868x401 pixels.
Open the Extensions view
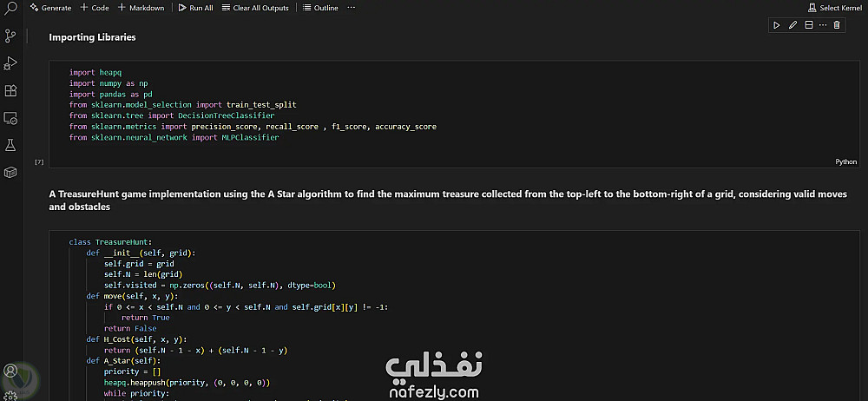10,90
